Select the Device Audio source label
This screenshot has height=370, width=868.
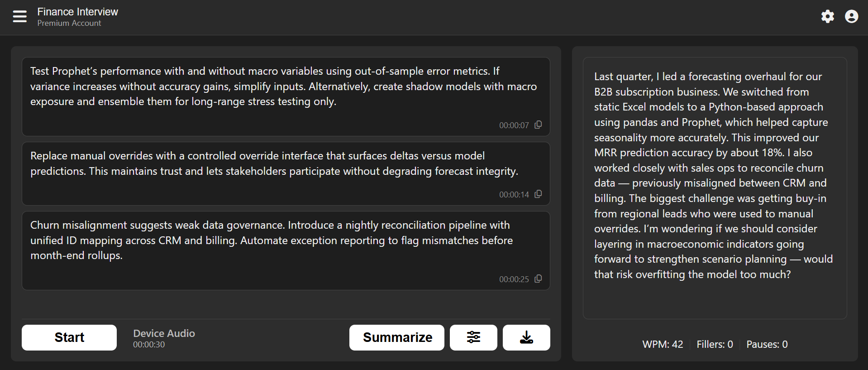click(164, 333)
